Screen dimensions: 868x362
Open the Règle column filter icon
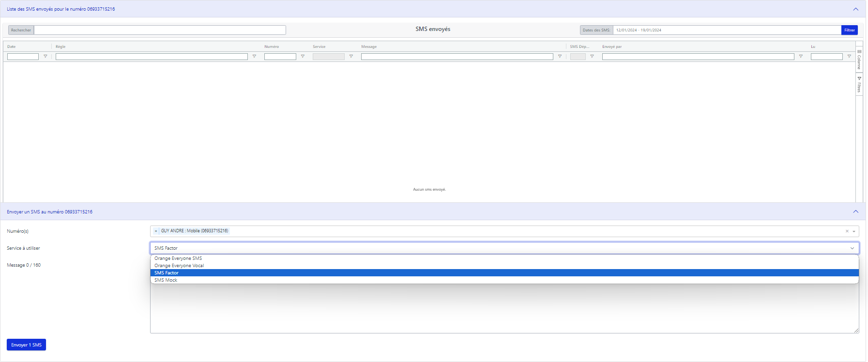(254, 57)
